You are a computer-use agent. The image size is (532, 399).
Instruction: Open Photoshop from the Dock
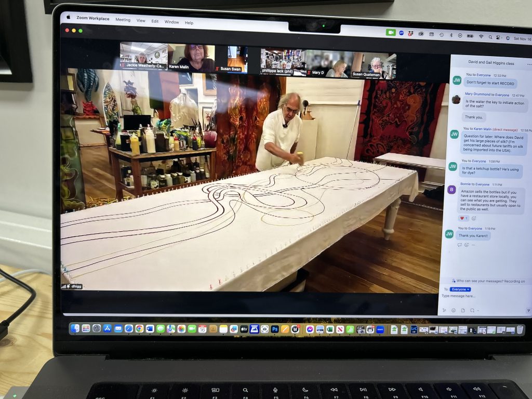(275, 329)
